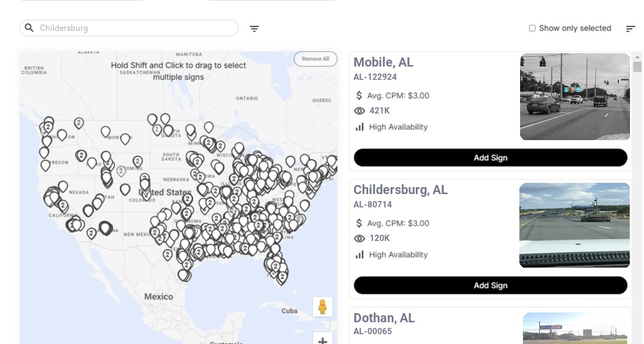Click the search magnifier icon
The width and height of the screenshot is (644, 344).
click(x=29, y=28)
